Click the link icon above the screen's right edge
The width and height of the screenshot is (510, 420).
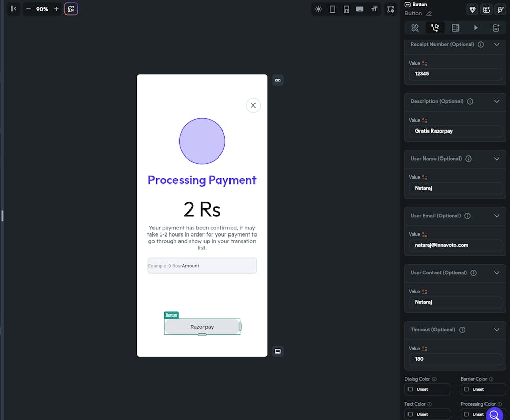(278, 80)
